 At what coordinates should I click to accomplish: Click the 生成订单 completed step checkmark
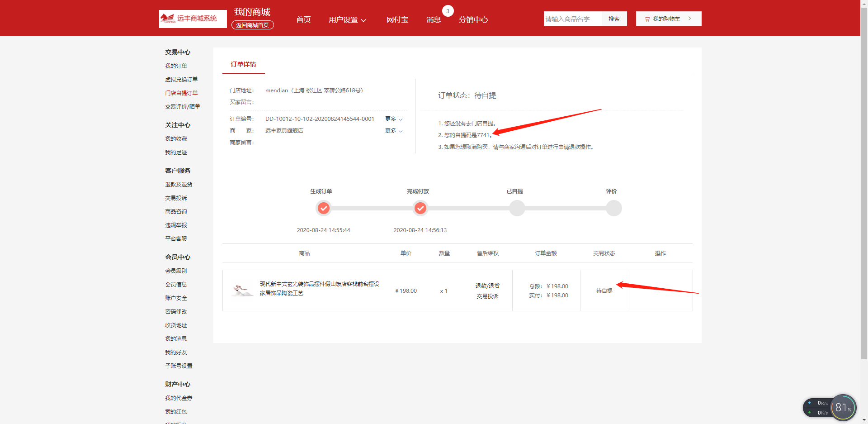pyautogui.click(x=323, y=208)
